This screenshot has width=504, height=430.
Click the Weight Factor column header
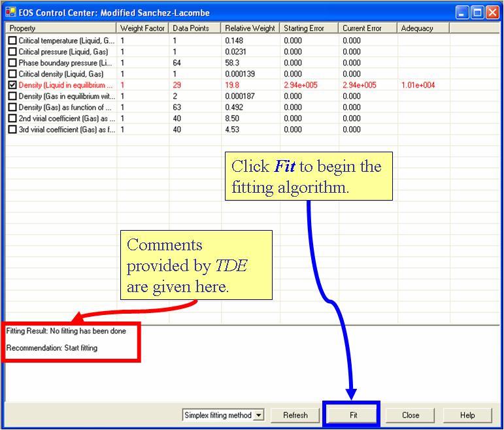tap(143, 28)
